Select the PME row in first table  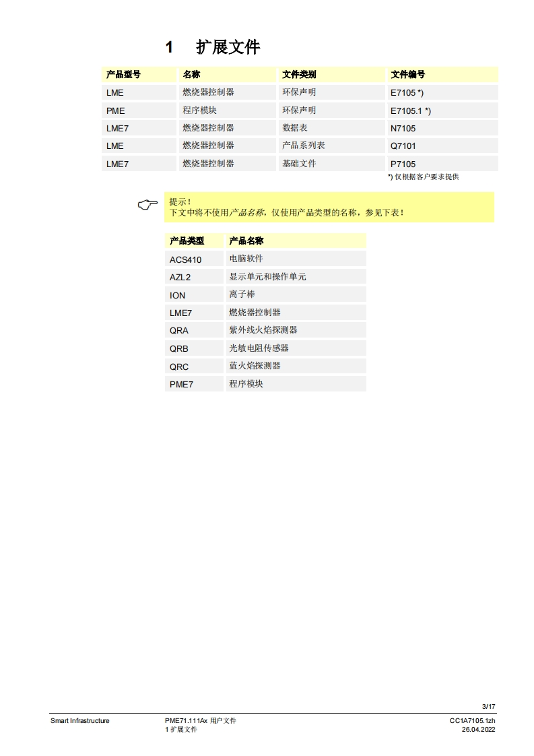pyautogui.click(x=116, y=111)
